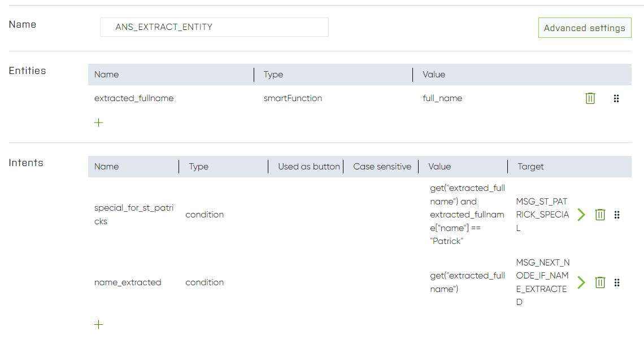Open the type condition for special_for_st_patricks

(204, 215)
